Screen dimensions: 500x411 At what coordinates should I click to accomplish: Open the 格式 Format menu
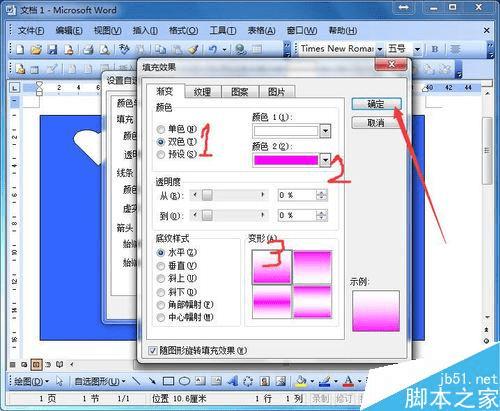point(183,31)
